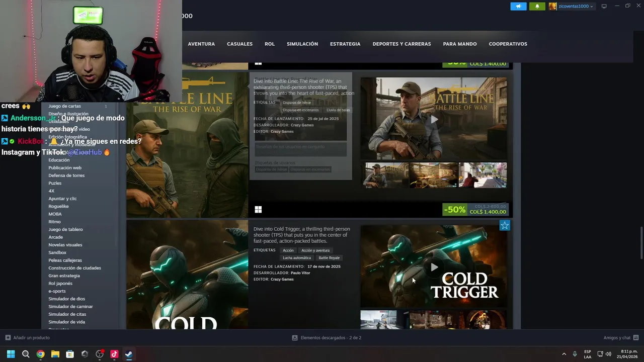This screenshot has height=362, width=644.
Task: Filter by Educación tag
Action: click(59, 160)
